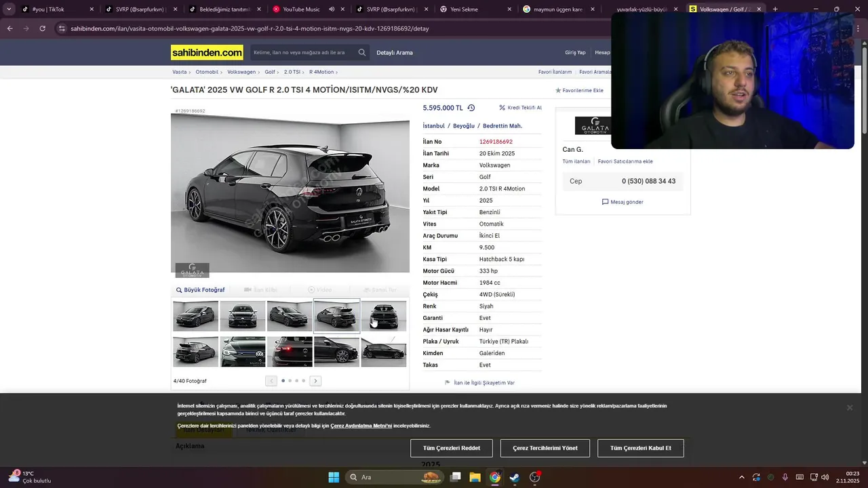Click Tüm Çerezleri Kabul Et button
Screen dimensions: 868x488
[x=640, y=448]
